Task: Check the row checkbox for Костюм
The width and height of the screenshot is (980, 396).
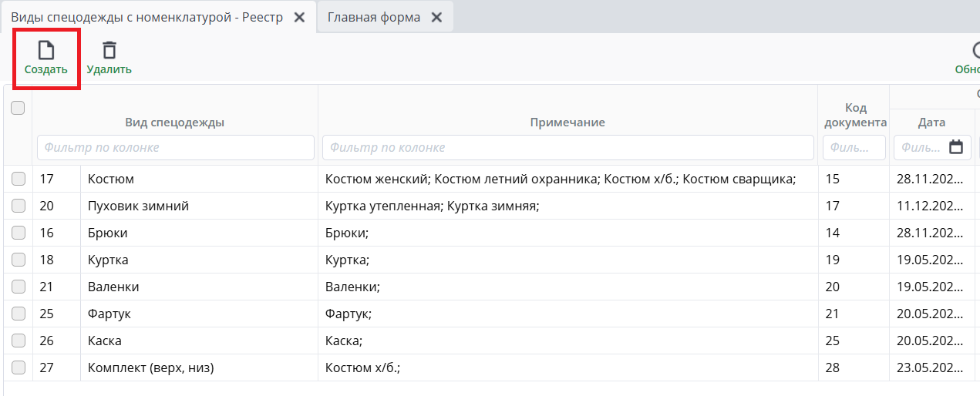Action: pyautogui.click(x=19, y=179)
